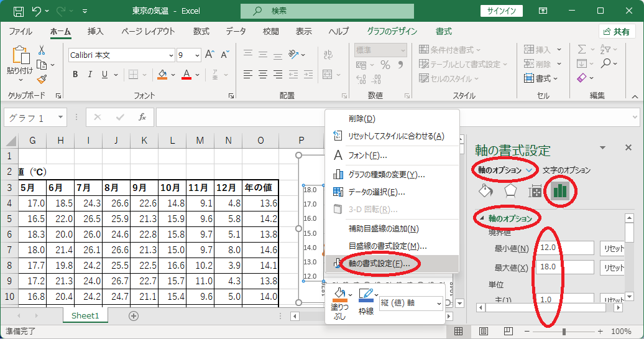Click the Axis Options bar chart icon
The height and width of the screenshot is (339, 644).
(x=560, y=191)
